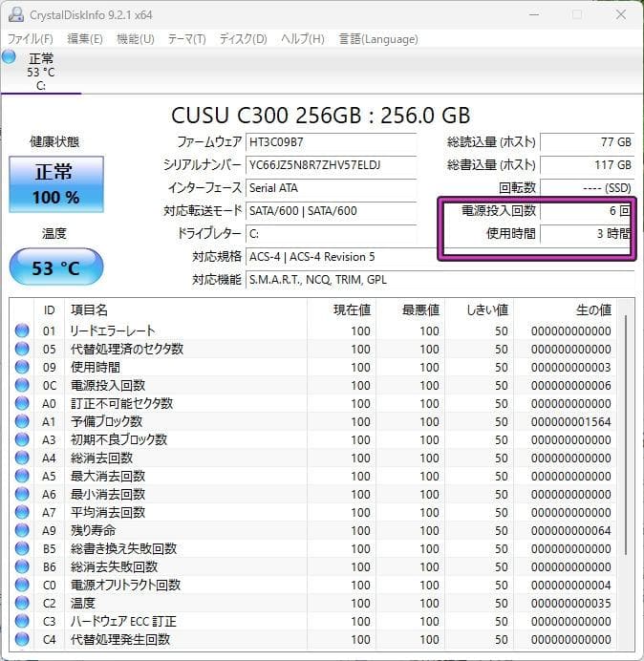644x661 pixels.
Task: Click power on hours value 3 時間
Action: tap(586, 233)
